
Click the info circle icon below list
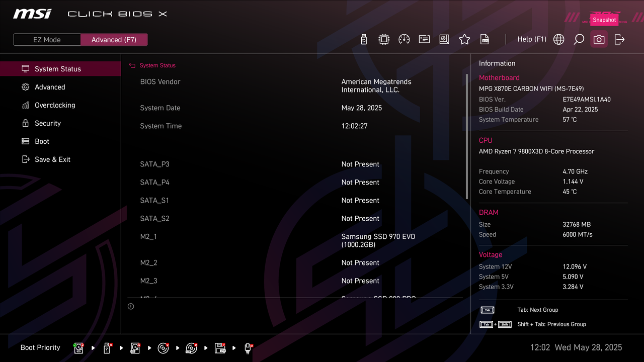click(131, 306)
